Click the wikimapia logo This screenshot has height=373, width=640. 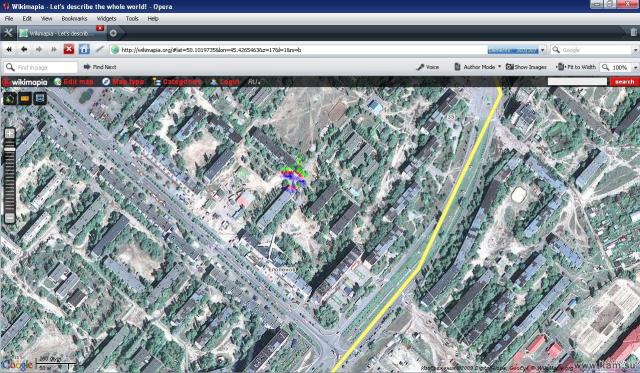(25, 82)
